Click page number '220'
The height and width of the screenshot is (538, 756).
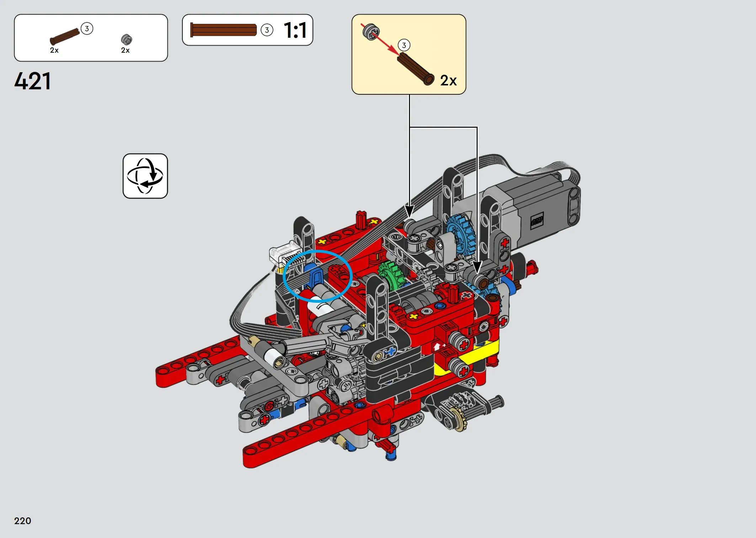[23, 521]
